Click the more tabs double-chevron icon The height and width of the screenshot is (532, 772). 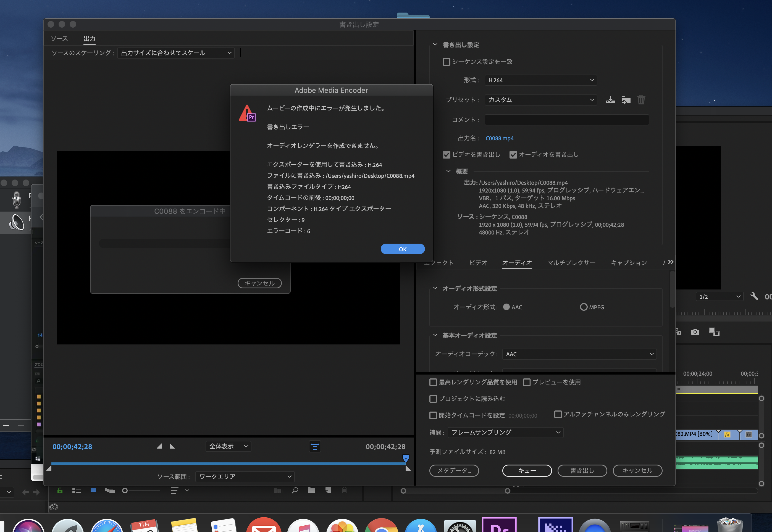point(671,262)
